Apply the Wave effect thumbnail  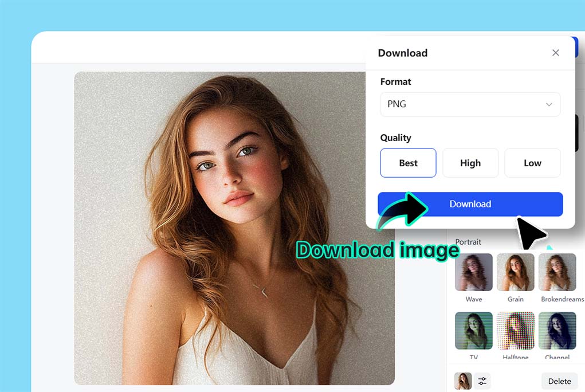pos(473,272)
